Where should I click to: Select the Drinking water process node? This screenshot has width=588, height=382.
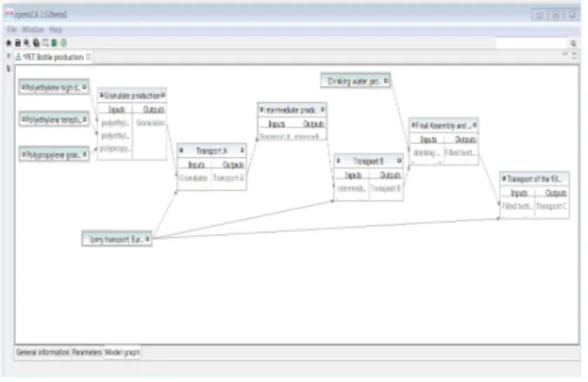coord(355,81)
